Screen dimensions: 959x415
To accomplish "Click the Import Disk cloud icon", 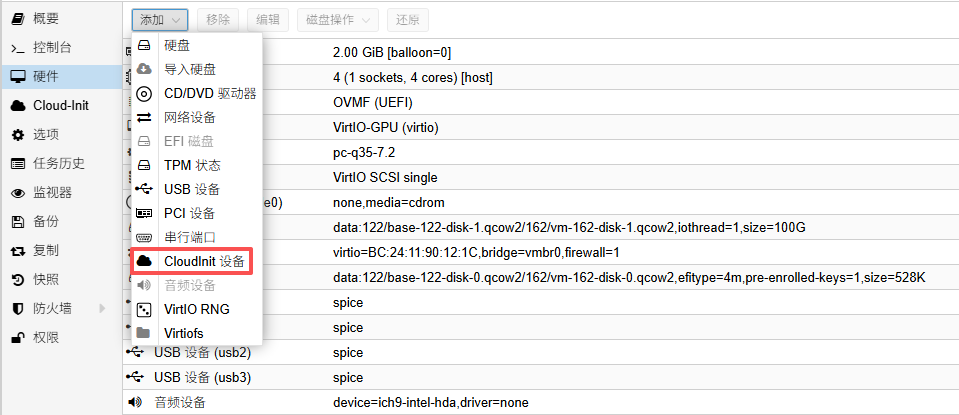I will coord(144,70).
